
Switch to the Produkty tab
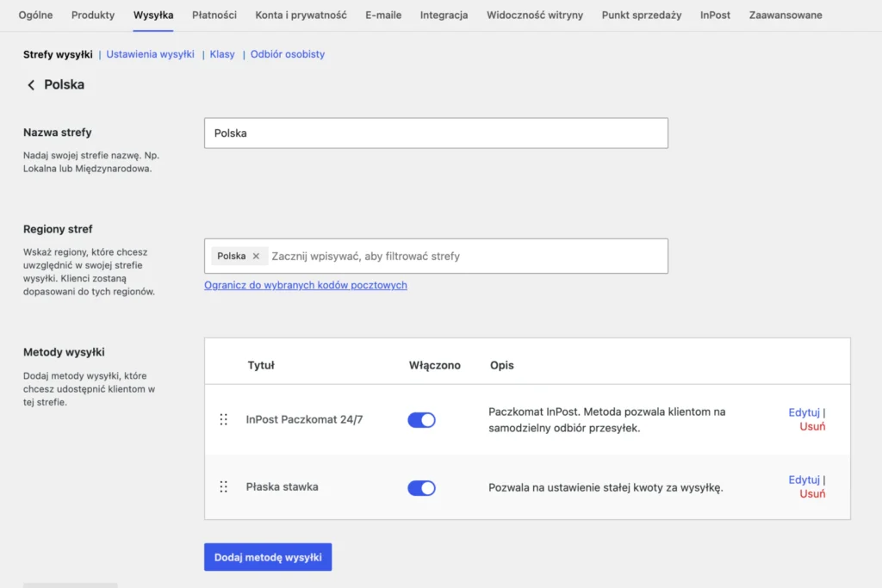(x=93, y=15)
